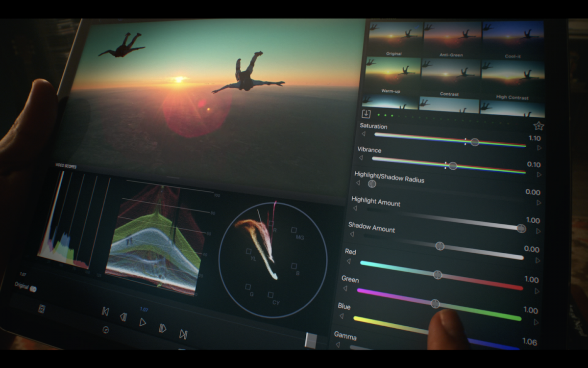Step back one frame
The image size is (588, 368).
tap(123, 317)
